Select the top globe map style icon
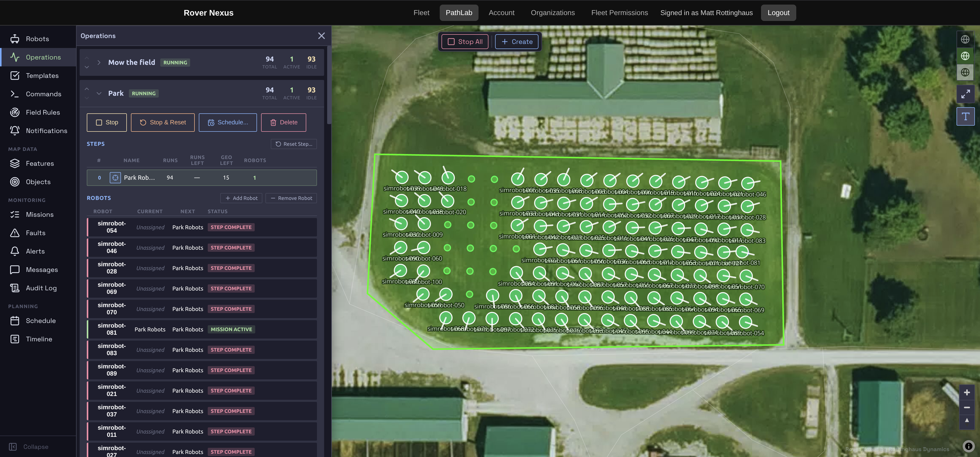 [965, 39]
